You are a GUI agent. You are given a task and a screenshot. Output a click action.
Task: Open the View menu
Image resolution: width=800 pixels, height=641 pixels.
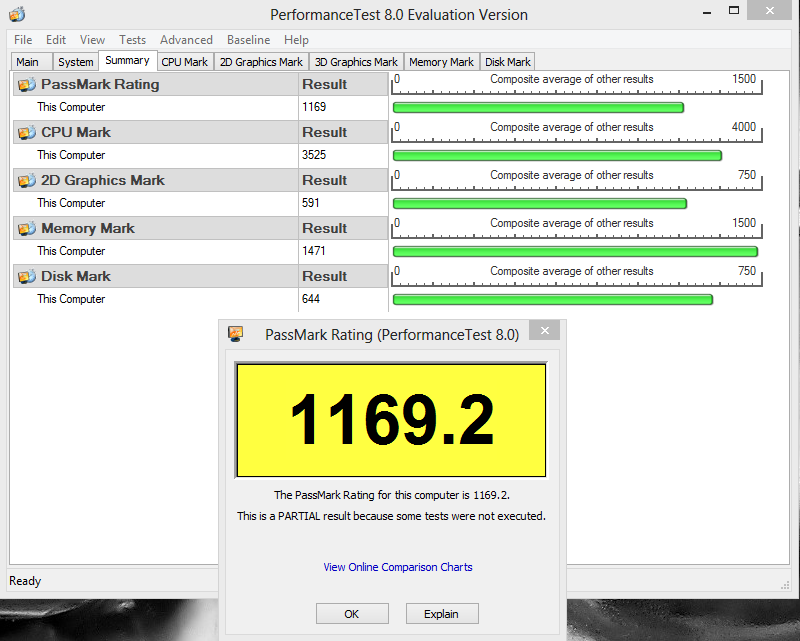tap(92, 40)
